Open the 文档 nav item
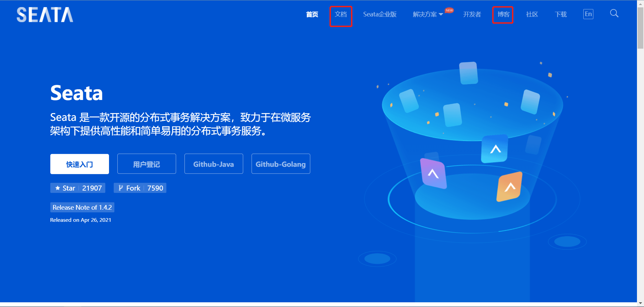This screenshot has height=307, width=644. coord(341,14)
